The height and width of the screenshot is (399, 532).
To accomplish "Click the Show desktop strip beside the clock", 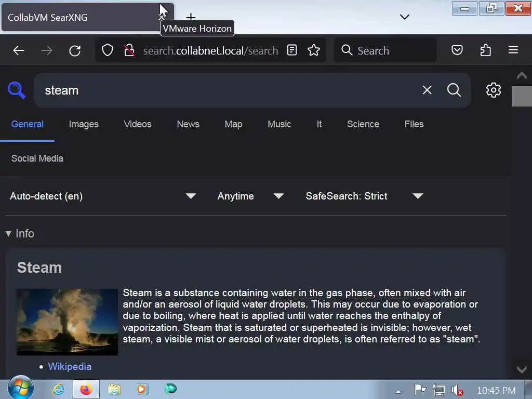I will tap(528, 390).
